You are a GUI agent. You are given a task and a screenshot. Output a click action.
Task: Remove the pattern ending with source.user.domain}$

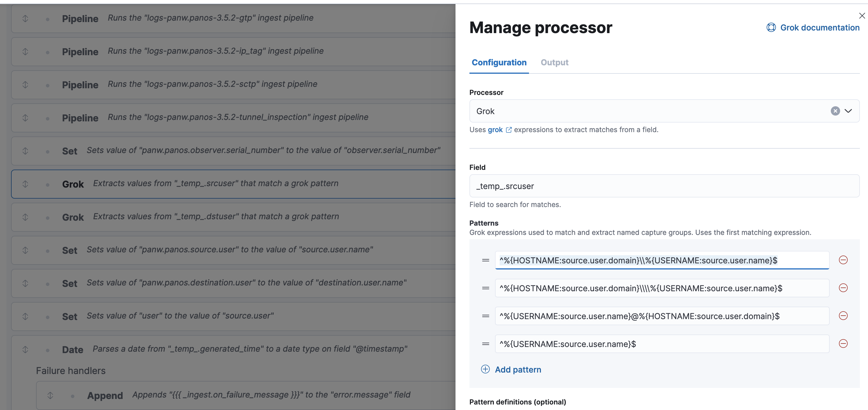coord(843,316)
